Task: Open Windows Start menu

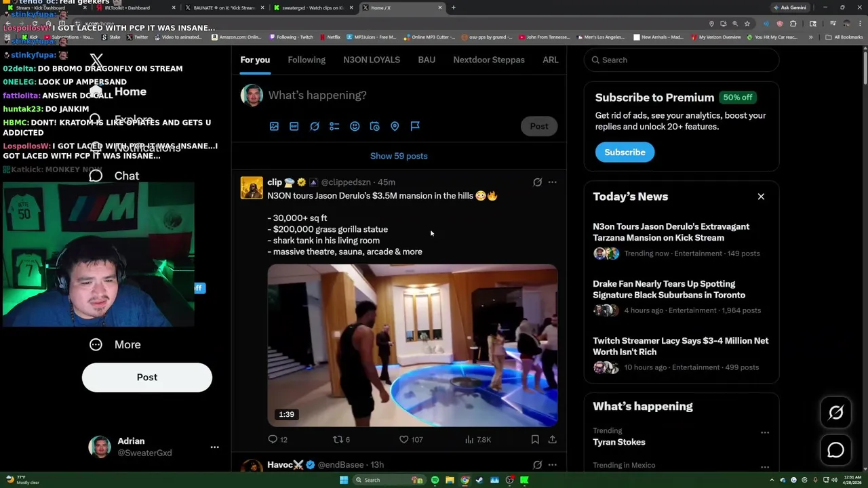Action: point(344,480)
